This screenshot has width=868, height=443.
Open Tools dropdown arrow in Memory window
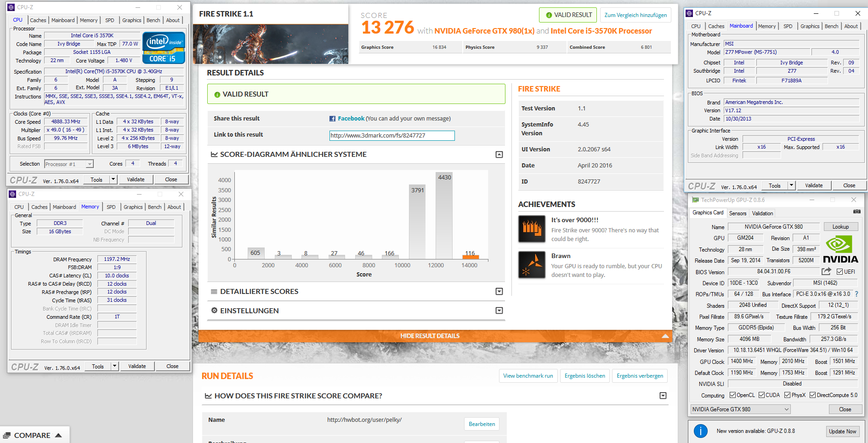[115, 366]
